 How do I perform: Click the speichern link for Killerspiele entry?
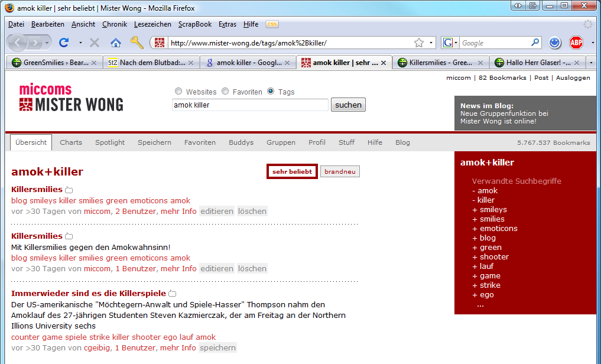[x=217, y=348]
